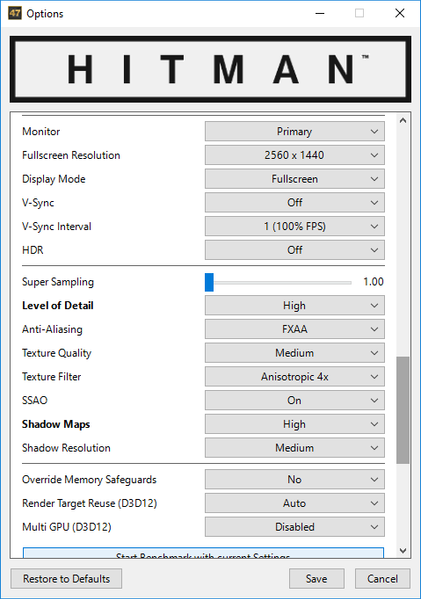
Task: Click the Multi GPU (D3D12) label
Action: click(66, 527)
